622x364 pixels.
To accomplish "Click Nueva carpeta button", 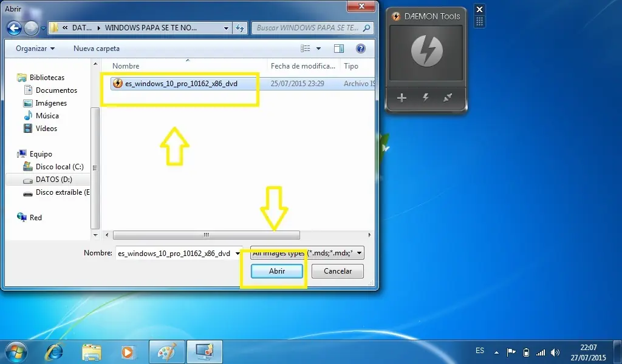I will click(97, 49).
